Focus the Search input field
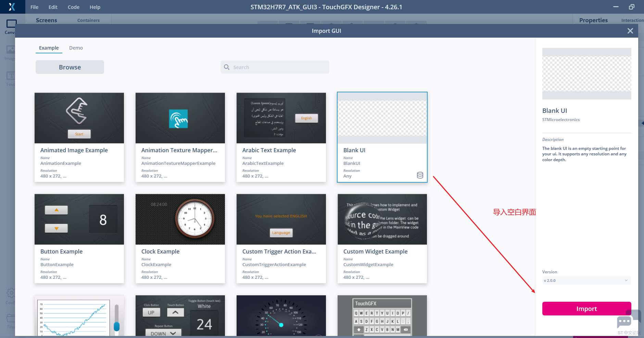The width and height of the screenshot is (644, 338). [275, 67]
